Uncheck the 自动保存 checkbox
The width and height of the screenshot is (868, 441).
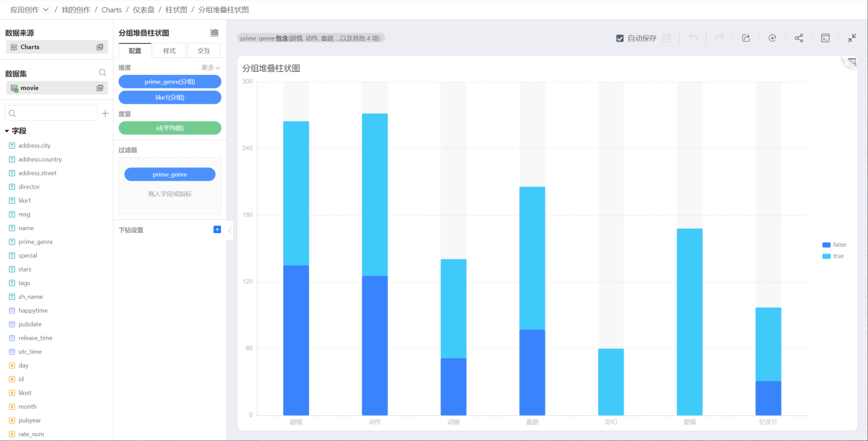pos(620,39)
